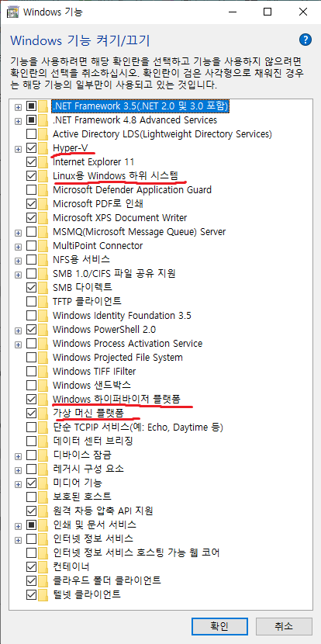Click the folder icon beside 텔넷 클라이언트
This screenshot has height=644, width=321.
pyautogui.click(x=43, y=594)
